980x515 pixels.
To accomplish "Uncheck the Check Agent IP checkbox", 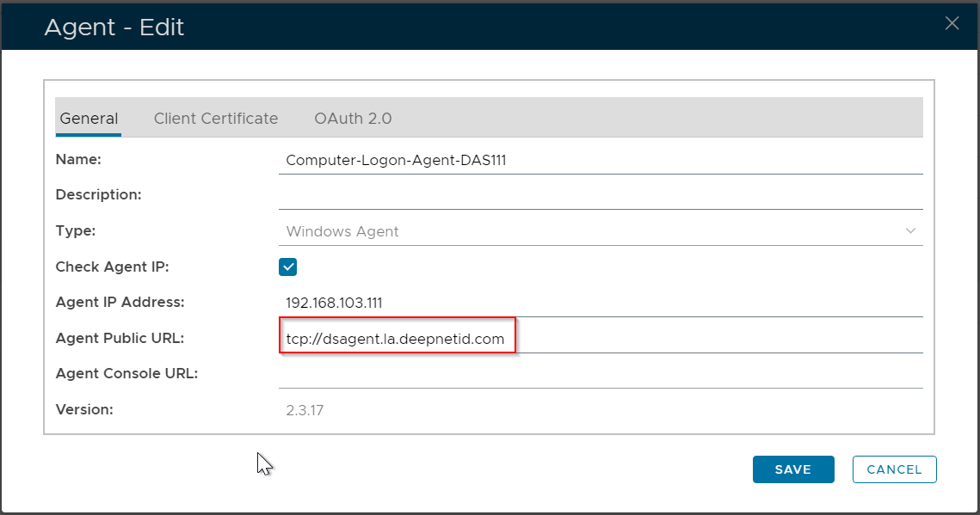I will pyautogui.click(x=288, y=267).
